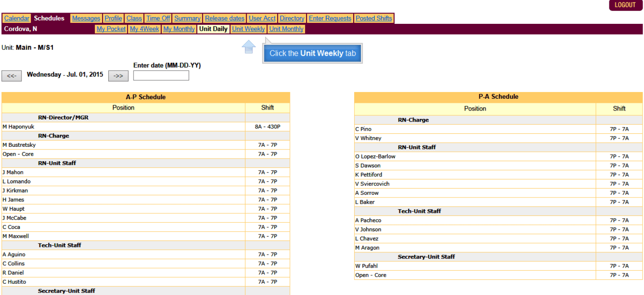The width and height of the screenshot is (644, 295).
Task: Switch to the Messages tab
Action: (86, 18)
